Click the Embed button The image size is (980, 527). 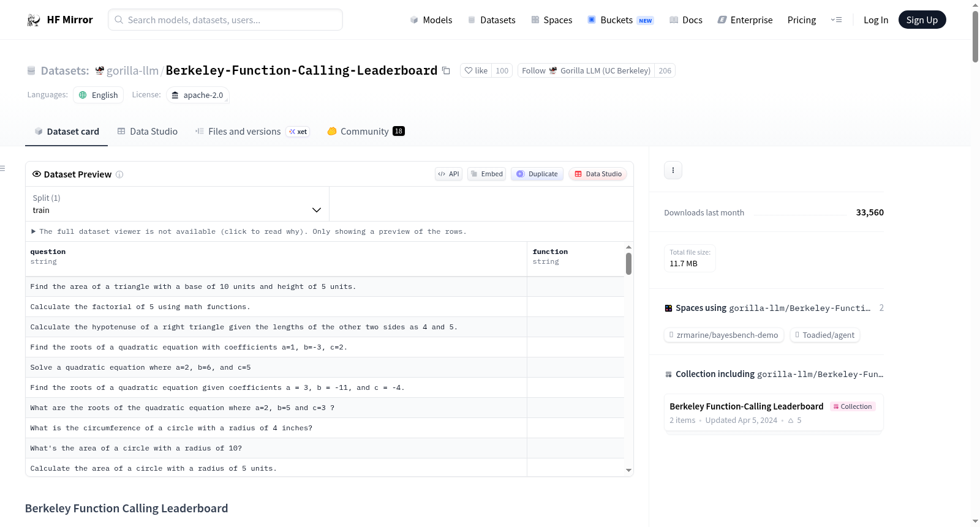(487, 174)
